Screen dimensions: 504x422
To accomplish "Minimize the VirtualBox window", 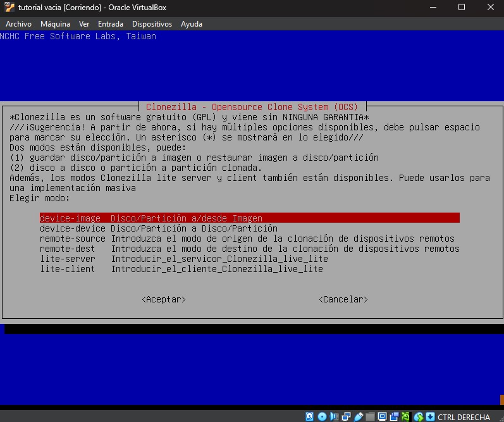I will 433,7.
